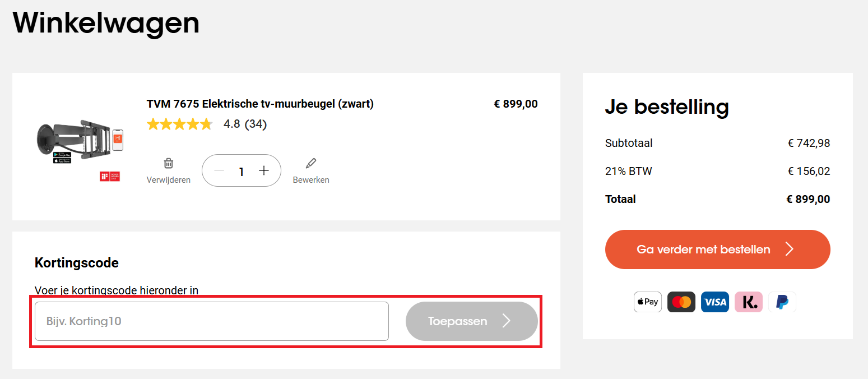Increase quantity with the plus button

click(x=263, y=170)
